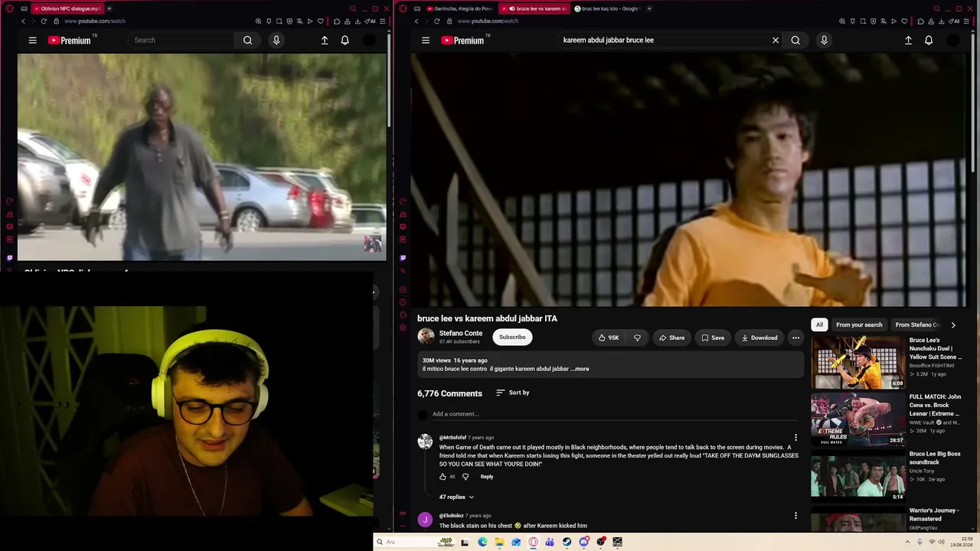Image resolution: width=980 pixels, height=551 pixels.
Task: Show hidden system tray icons
Action: [908, 542]
